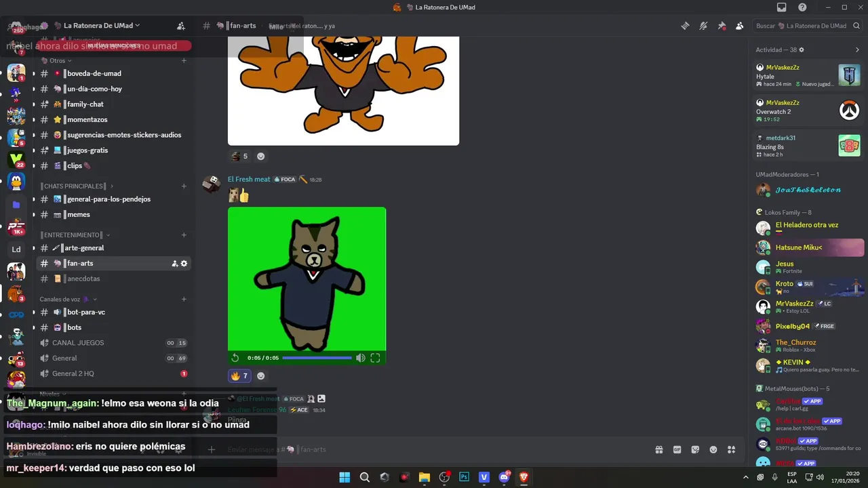Open the boveda-de-umad channel

pyautogui.click(x=113, y=73)
